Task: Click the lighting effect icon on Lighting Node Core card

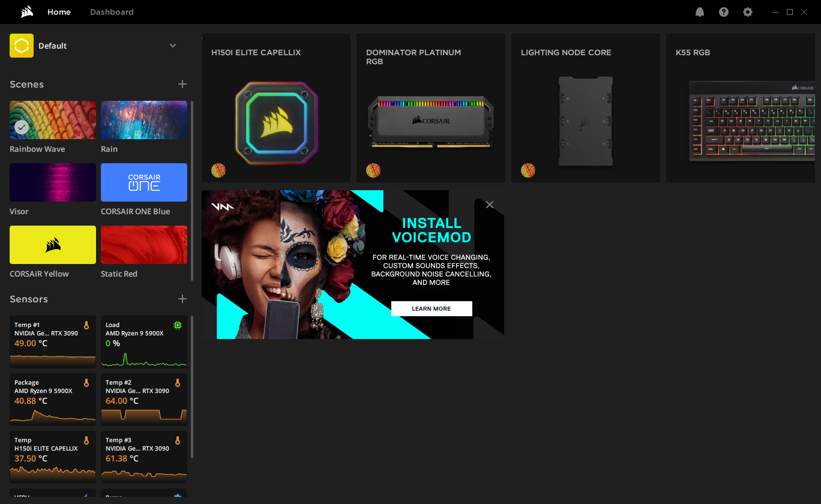Action: point(528,170)
